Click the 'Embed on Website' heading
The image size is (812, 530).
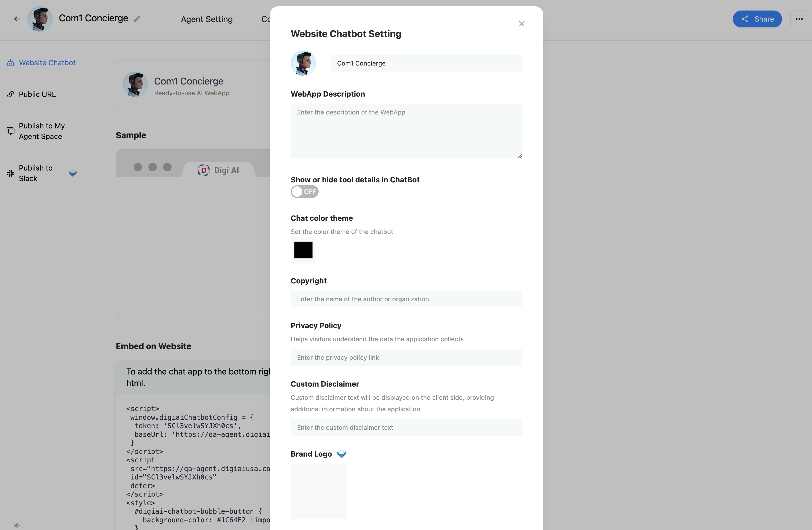click(x=153, y=346)
